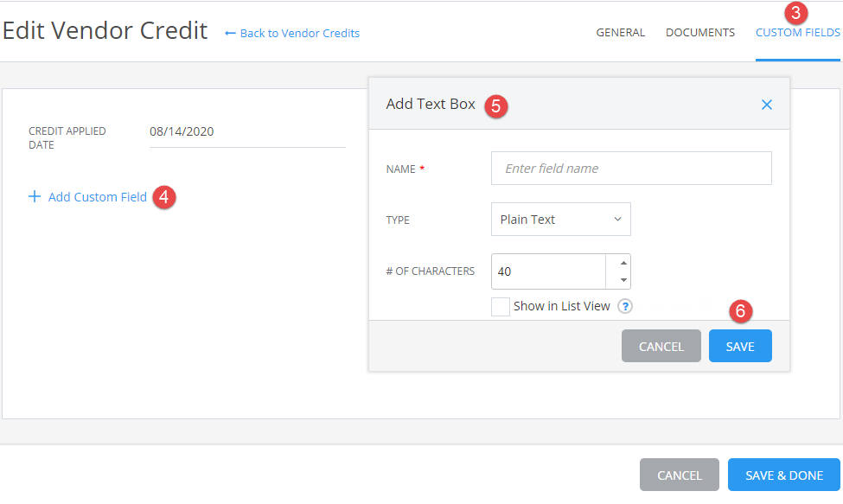The width and height of the screenshot is (843, 504).
Task: Click the Add Text Box dialog title
Action: pyautogui.click(x=431, y=104)
